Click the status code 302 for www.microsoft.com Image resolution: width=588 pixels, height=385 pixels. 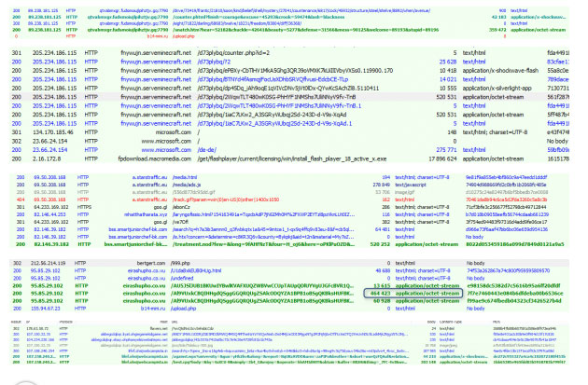17,141
